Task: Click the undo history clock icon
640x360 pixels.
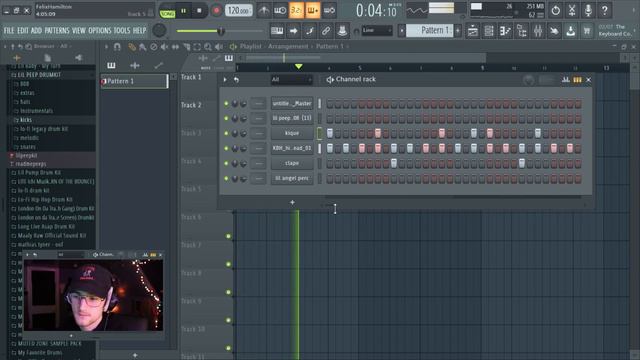Action: click(x=556, y=10)
